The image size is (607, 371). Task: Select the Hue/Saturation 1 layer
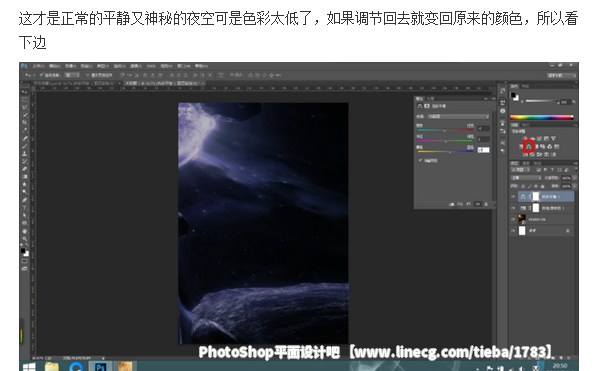pos(546,208)
